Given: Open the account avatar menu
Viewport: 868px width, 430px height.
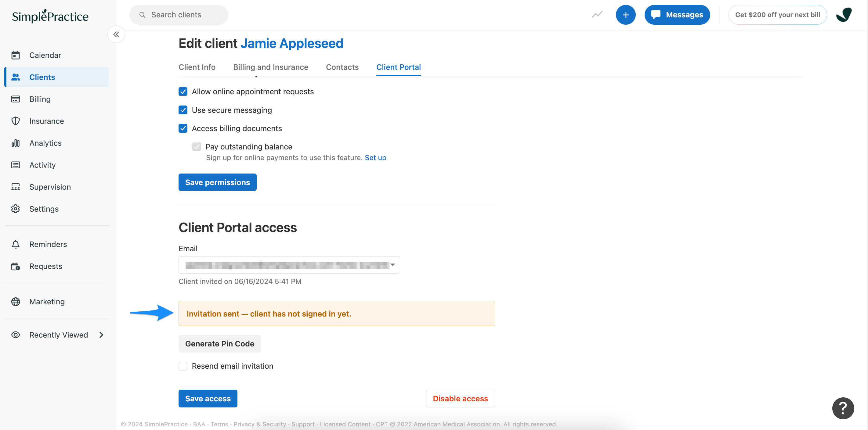Looking at the screenshot, I should (844, 14).
